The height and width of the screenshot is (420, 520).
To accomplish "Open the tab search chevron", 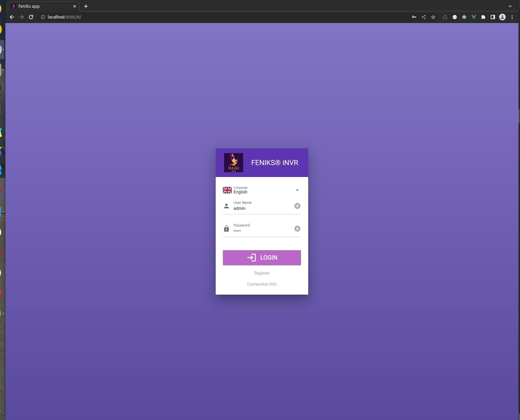I will (510, 6).
